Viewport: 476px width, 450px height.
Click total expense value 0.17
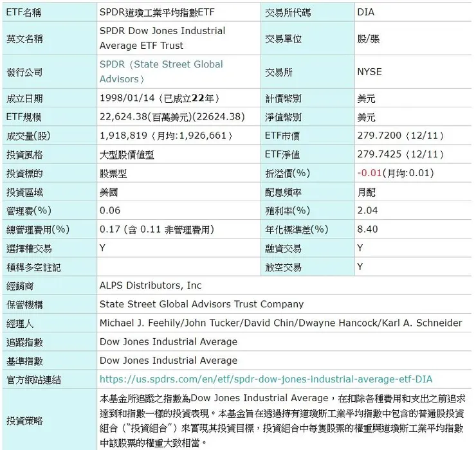point(110,229)
